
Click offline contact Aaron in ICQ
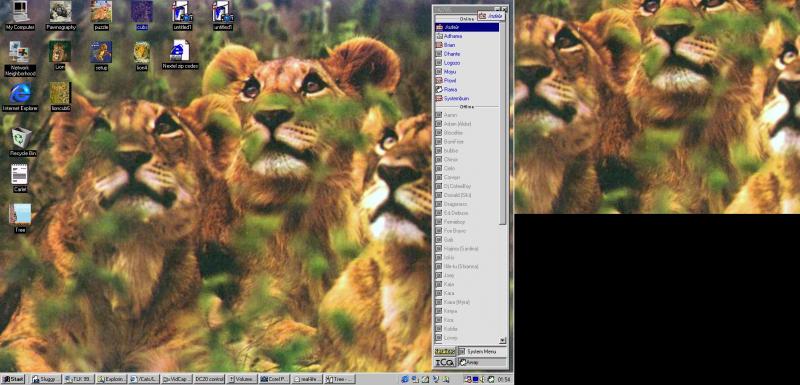(467, 115)
